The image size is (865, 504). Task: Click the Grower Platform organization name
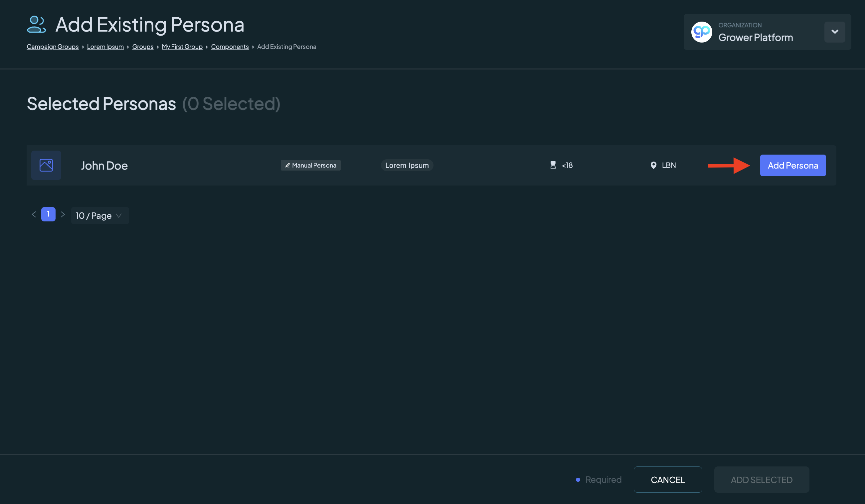pyautogui.click(x=756, y=37)
